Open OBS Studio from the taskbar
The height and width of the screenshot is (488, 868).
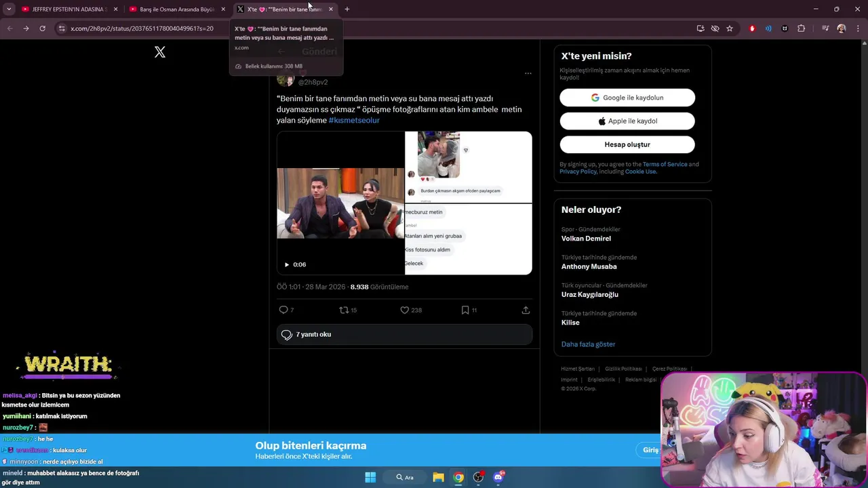coord(478,477)
